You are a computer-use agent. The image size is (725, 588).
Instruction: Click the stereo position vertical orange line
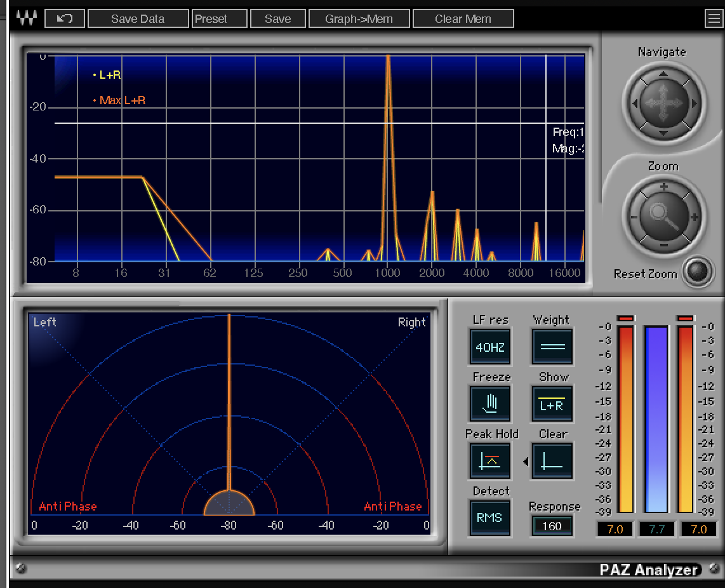[x=229, y=401]
